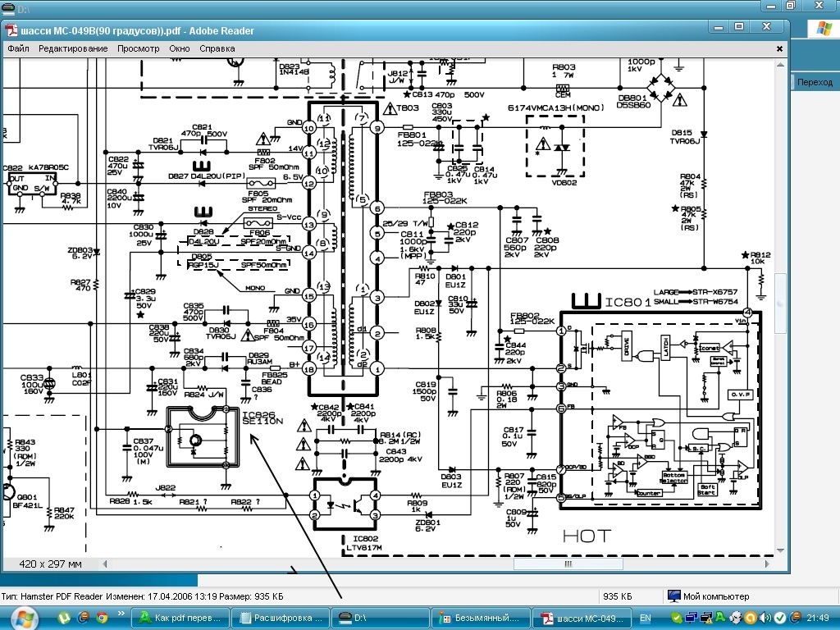Click the taskbar clock showing 21:49
This screenshot has width=840, height=630.
coord(818,619)
